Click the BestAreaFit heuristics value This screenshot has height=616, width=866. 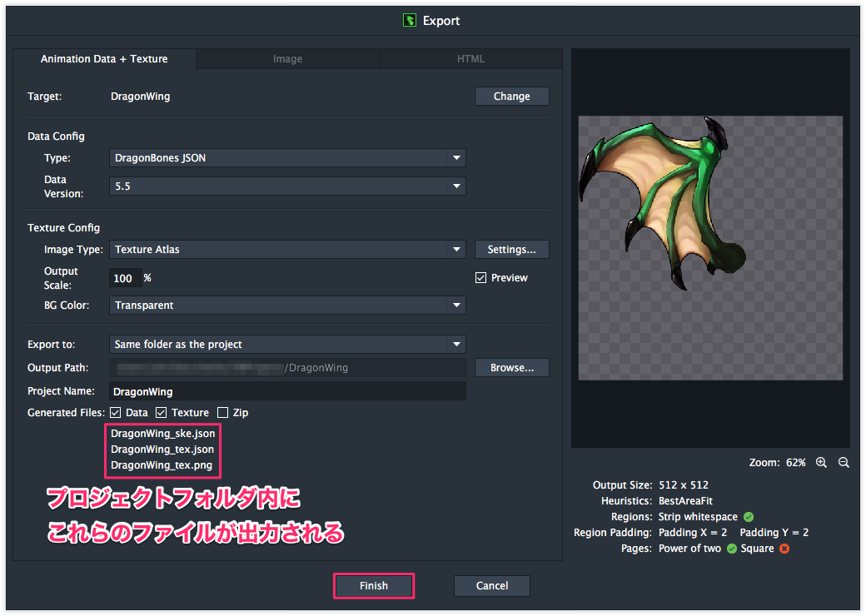685,501
